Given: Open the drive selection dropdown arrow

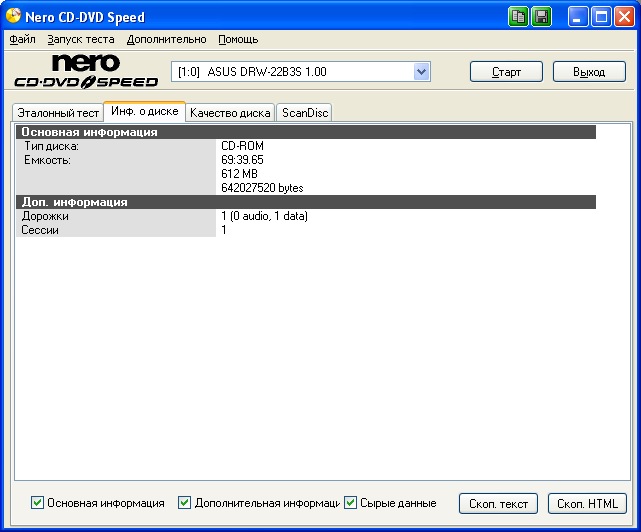Looking at the screenshot, I should pyautogui.click(x=421, y=72).
